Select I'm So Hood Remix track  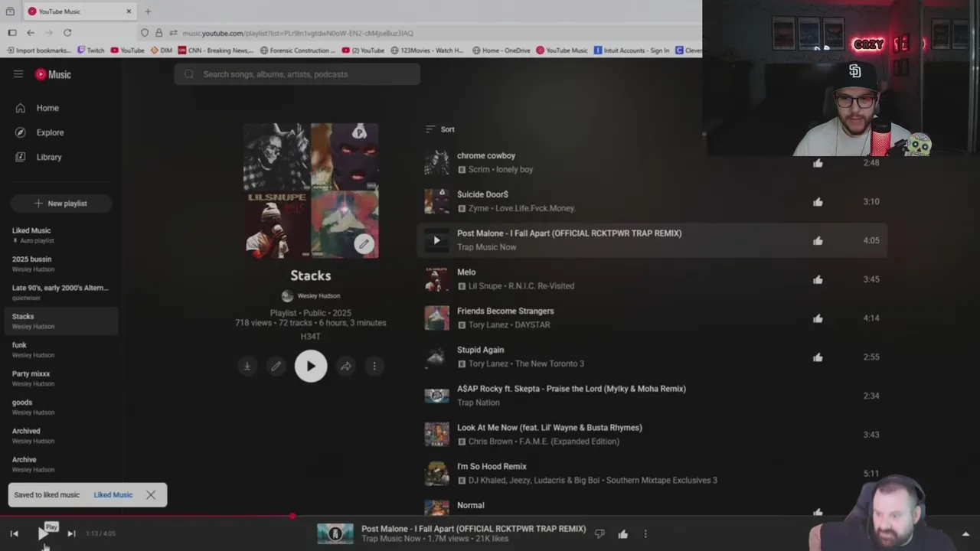(492, 467)
